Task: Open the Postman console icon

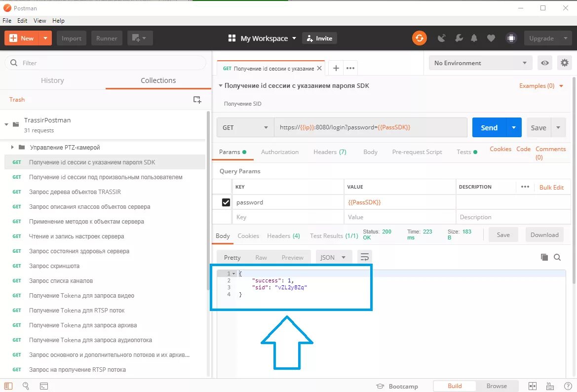Action: tap(44, 386)
